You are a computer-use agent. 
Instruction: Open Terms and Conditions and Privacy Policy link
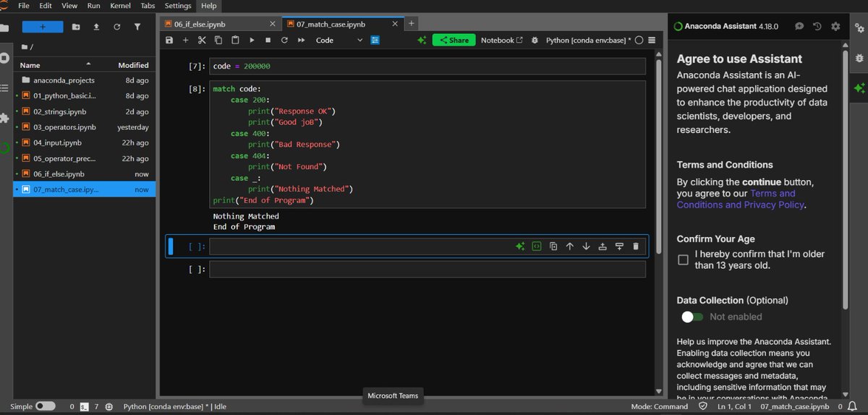click(741, 199)
